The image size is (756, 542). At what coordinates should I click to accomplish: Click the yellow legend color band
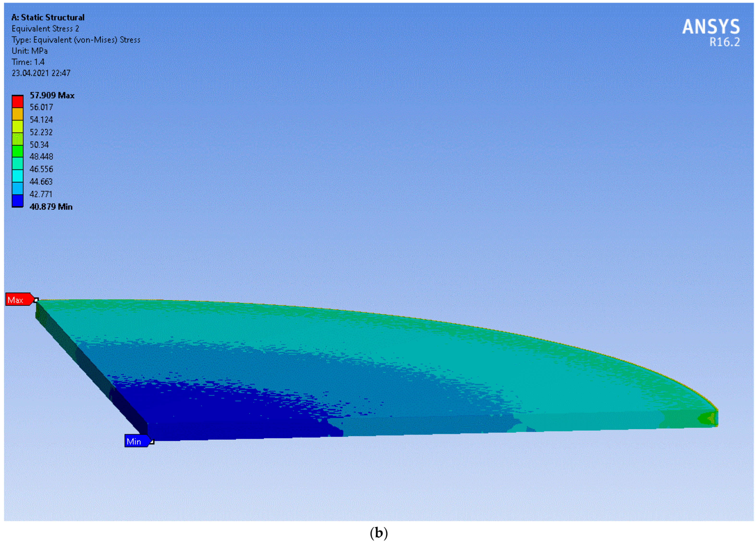pos(18,126)
